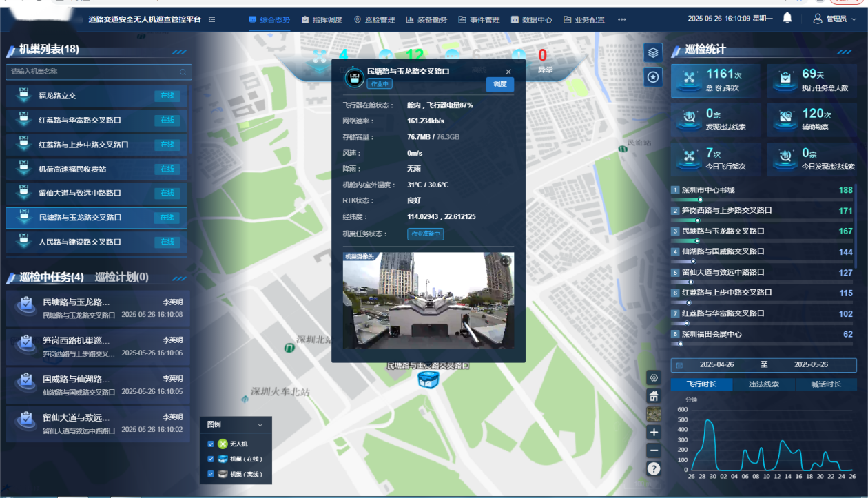Open the 管理员 user dropdown
The image size is (868, 498).
tap(835, 19)
